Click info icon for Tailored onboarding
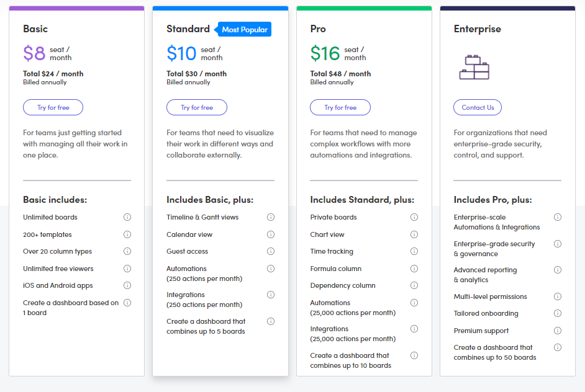585x392 pixels. pyautogui.click(x=558, y=313)
